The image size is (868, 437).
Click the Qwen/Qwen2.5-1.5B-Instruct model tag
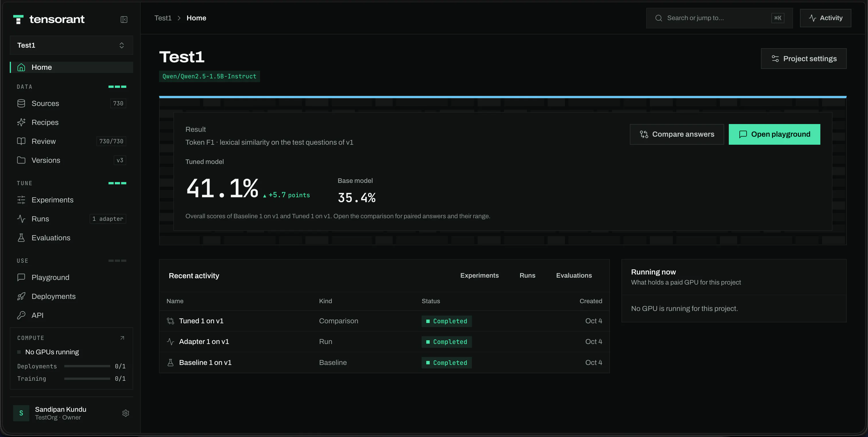[x=209, y=76]
